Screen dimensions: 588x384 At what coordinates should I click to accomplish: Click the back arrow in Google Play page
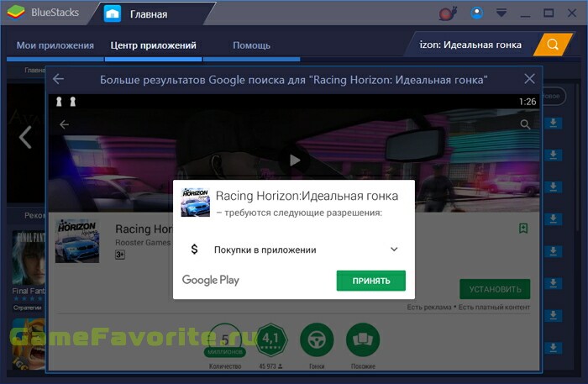[64, 124]
